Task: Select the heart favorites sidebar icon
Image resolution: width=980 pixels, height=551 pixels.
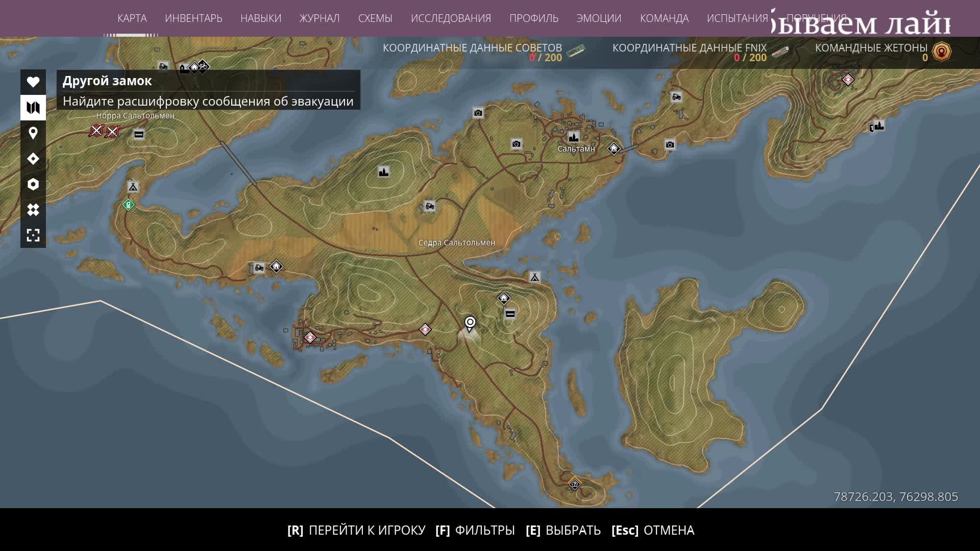Action: pos(33,82)
